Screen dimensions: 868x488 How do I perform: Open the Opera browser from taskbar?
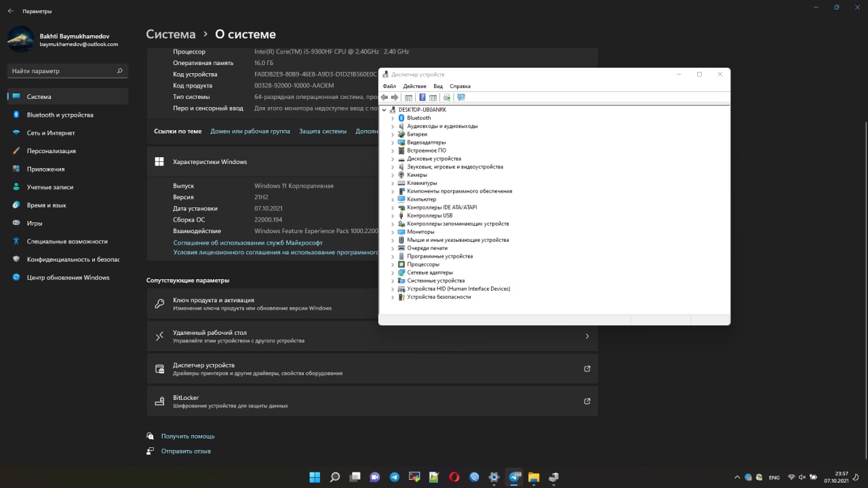(454, 477)
